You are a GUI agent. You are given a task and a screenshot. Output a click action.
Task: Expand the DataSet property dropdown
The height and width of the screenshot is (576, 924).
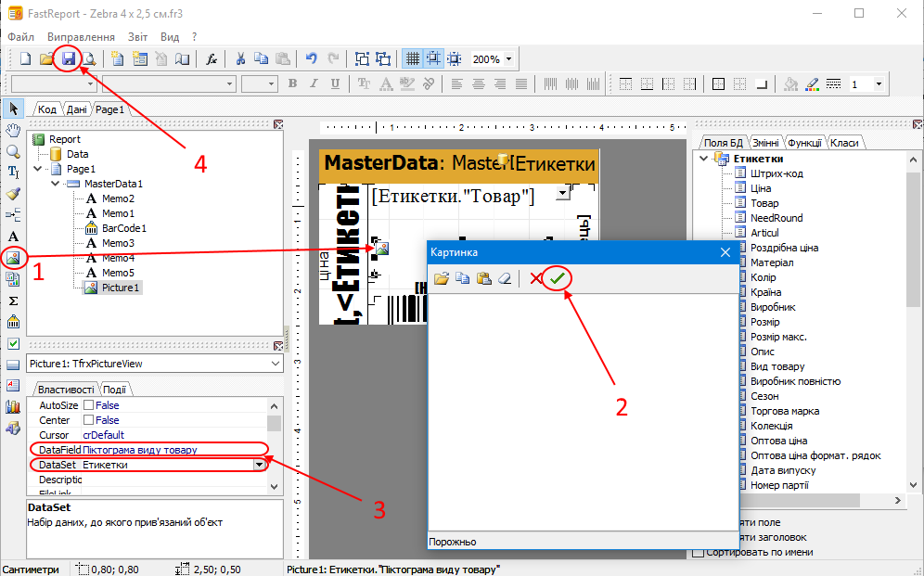[259, 465]
